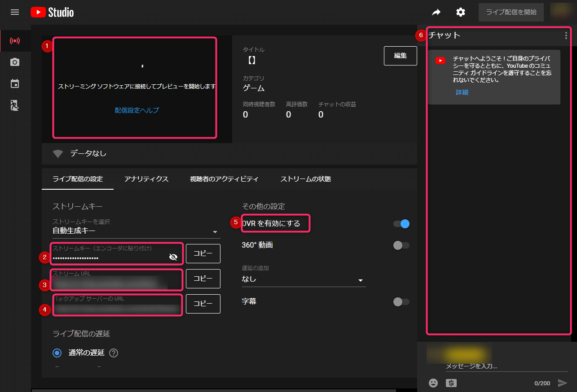Screen dimensions: 577x392
Task: Toggle the DVR を有効にする switch
Action: tap(401, 224)
